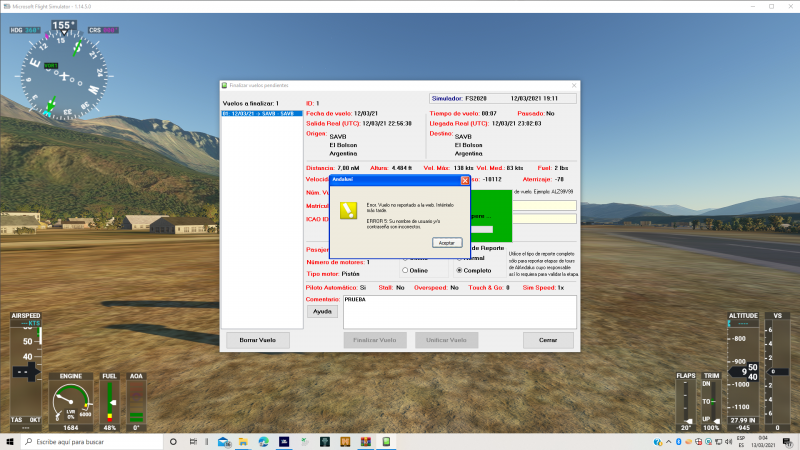Click the lower yellow input field beside ICAO ID
The image size is (800, 450).
tap(544, 218)
